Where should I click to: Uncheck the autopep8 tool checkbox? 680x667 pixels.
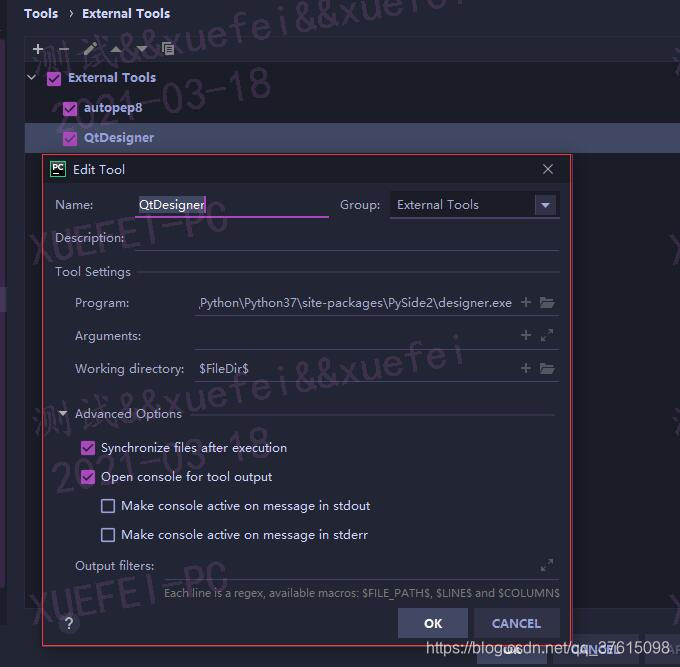(x=70, y=108)
